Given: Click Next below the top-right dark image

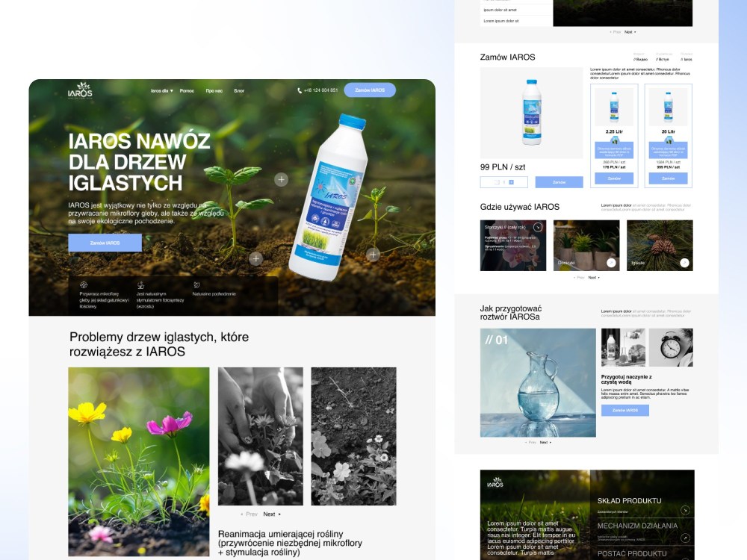Looking at the screenshot, I should [630, 32].
